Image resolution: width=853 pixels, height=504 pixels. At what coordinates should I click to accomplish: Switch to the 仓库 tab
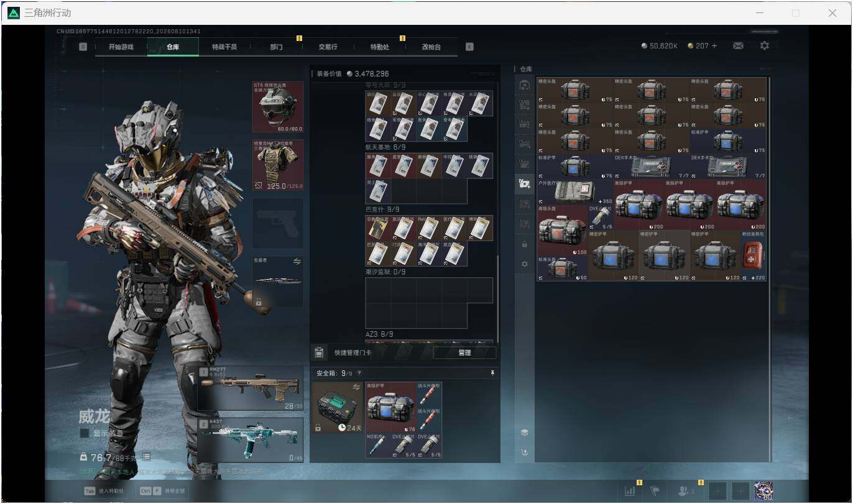coord(173,47)
